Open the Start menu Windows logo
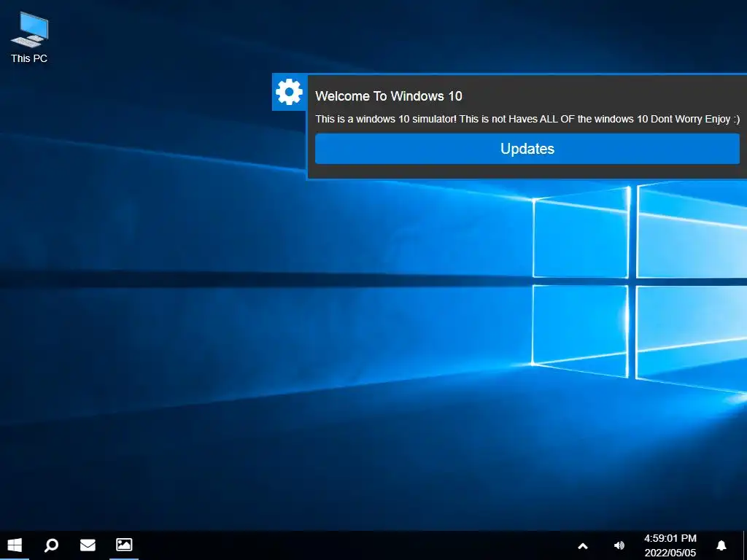Viewport: 747px width, 560px height. click(x=15, y=545)
